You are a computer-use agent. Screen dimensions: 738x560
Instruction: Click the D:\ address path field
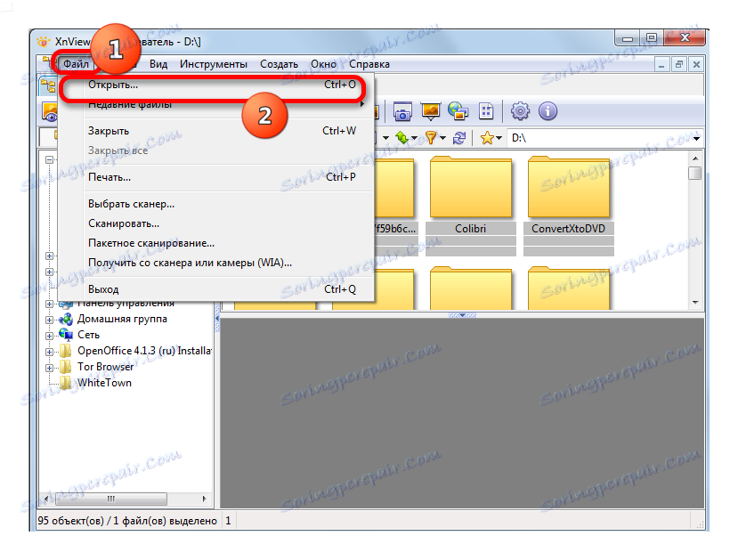599,138
